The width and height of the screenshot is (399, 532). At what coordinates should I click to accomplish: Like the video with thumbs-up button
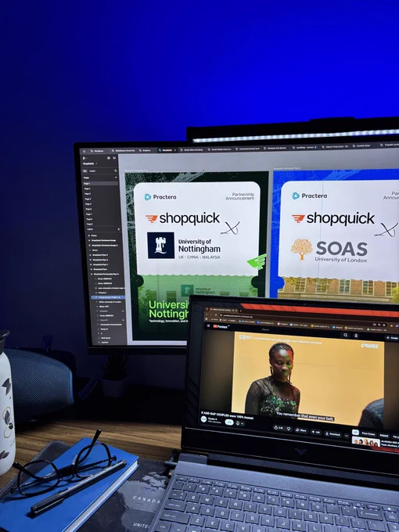point(279,428)
